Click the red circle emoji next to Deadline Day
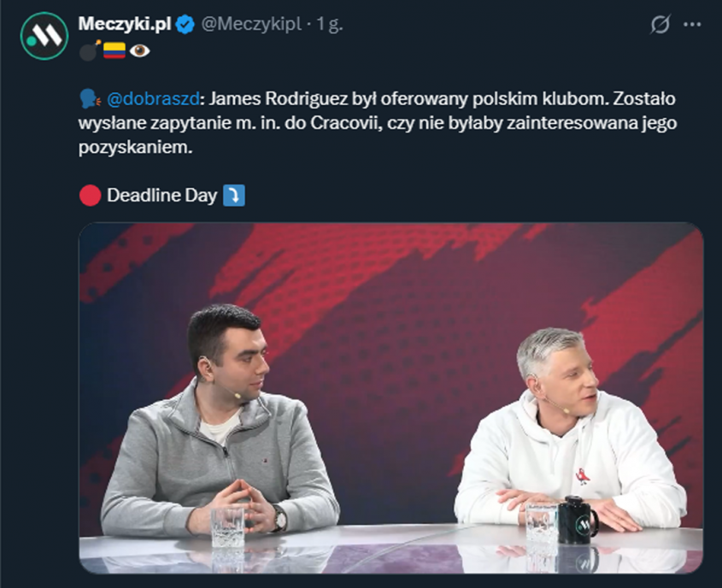Viewport: 722px width, 588px height. coord(91,195)
